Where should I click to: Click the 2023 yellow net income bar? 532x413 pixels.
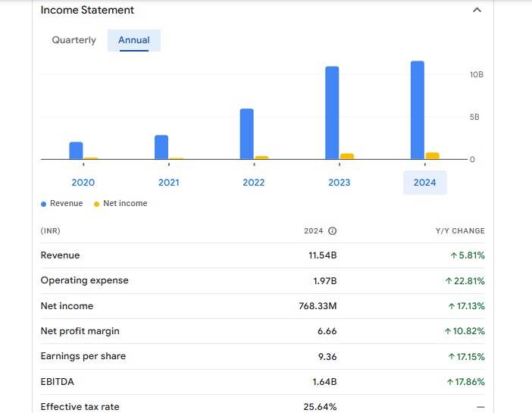tap(347, 156)
